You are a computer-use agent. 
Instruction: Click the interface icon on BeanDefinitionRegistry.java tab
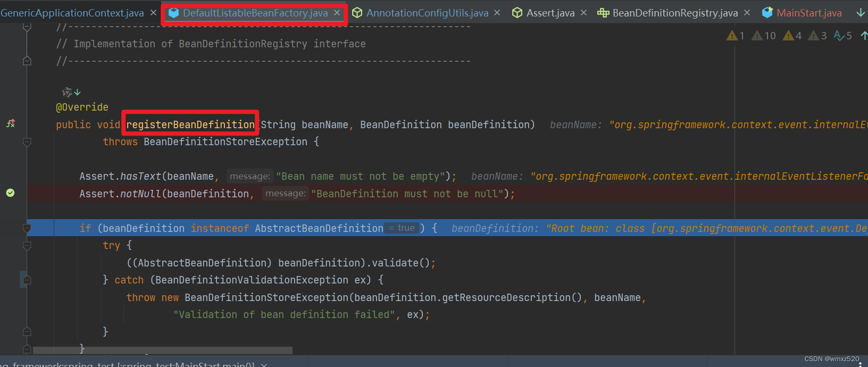(x=603, y=13)
